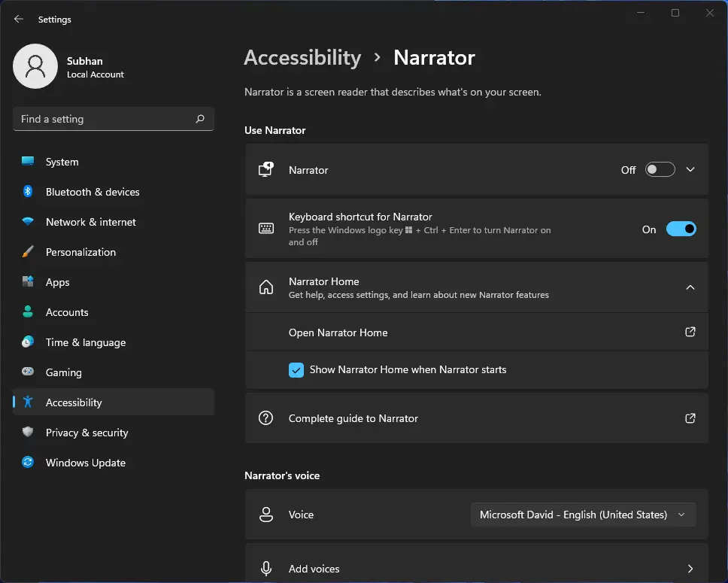Click the Narrator Home house icon
The width and height of the screenshot is (728, 583).
tap(266, 287)
